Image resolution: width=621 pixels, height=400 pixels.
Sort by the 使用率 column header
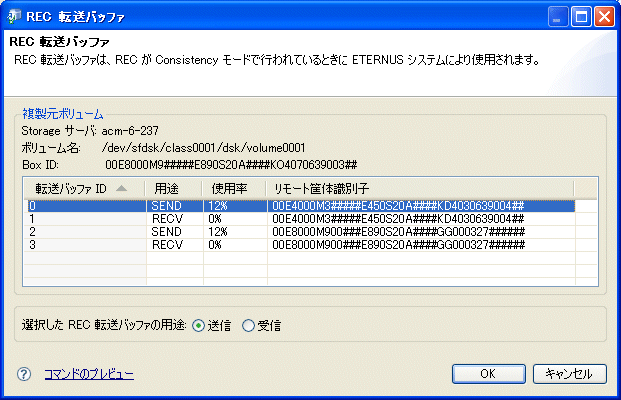point(234,189)
